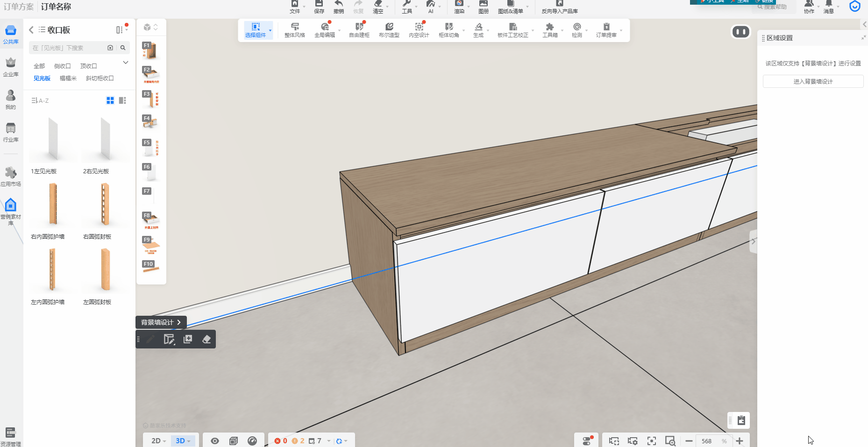
Task: Select the 侧收口 category tab
Action: click(62, 66)
